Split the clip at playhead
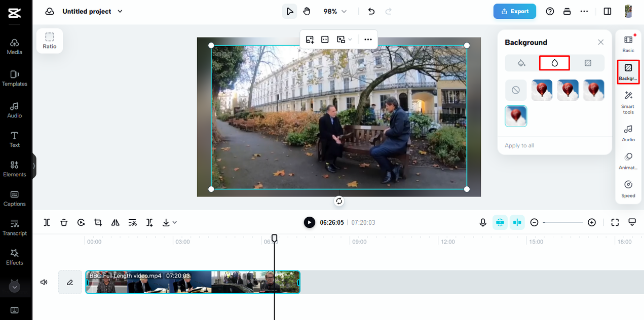Screen dimensions: 644x320 (x=47, y=222)
